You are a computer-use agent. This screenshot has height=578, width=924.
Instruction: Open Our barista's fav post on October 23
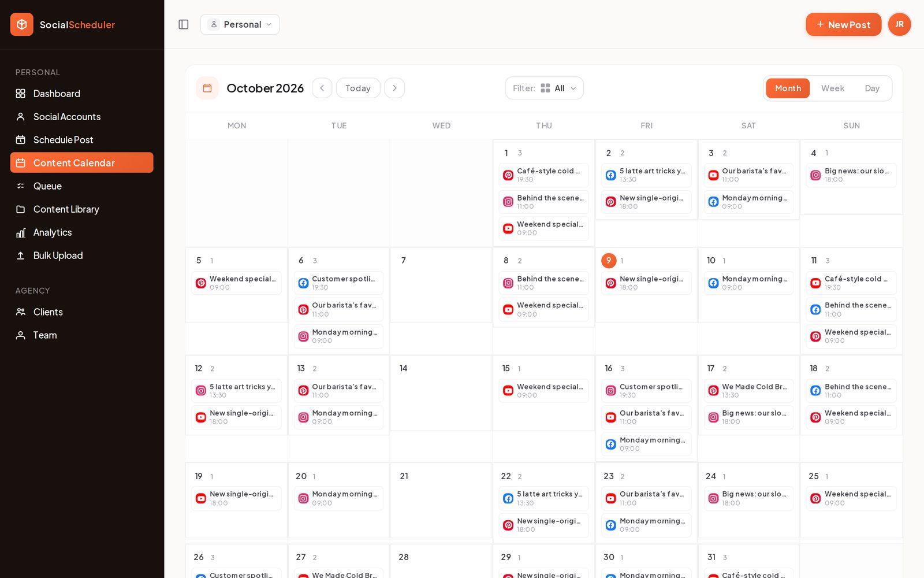[646, 498]
